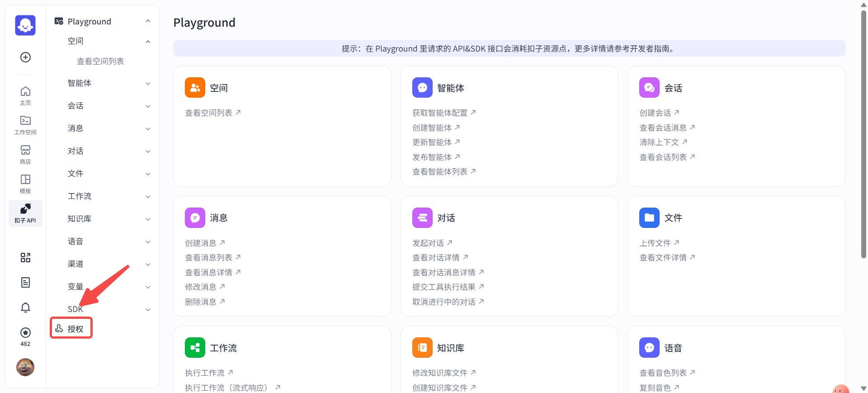
Task: Click the green 工作流 card icon
Action: [195, 348]
